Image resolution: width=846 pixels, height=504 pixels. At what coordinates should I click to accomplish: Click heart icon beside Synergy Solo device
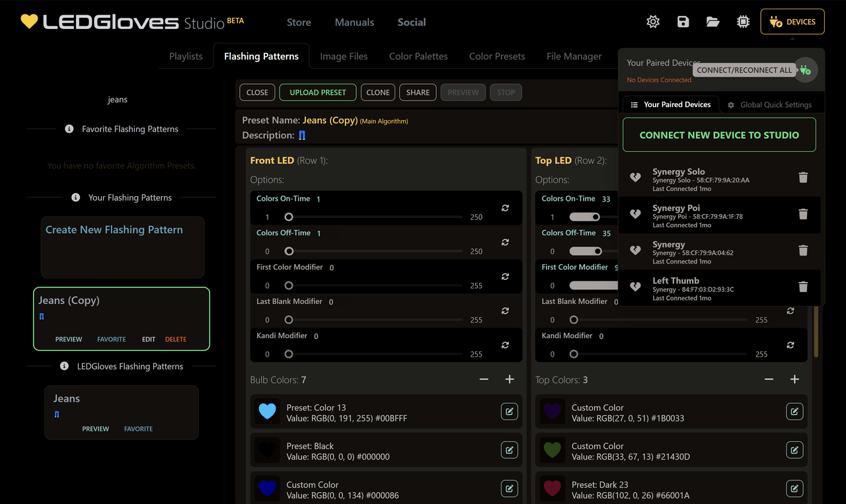coord(635,177)
